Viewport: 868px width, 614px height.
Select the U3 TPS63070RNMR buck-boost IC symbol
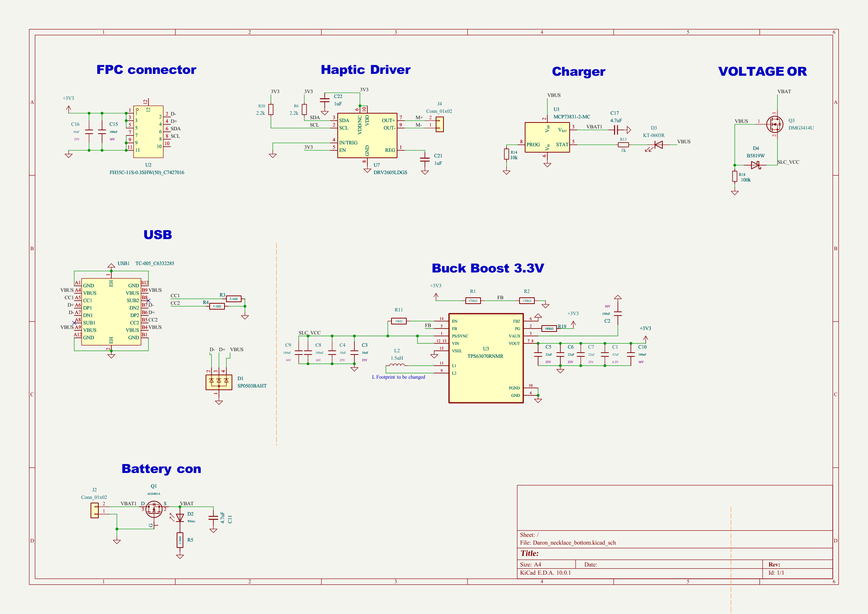pyautogui.click(x=486, y=358)
